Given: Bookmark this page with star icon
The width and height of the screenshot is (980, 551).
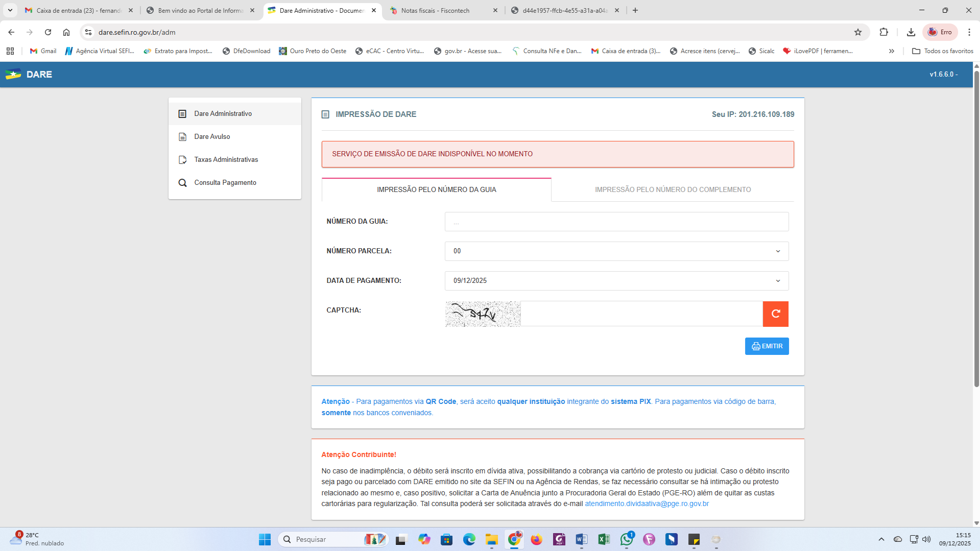Looking at the screenshot, I should point(858,32).
